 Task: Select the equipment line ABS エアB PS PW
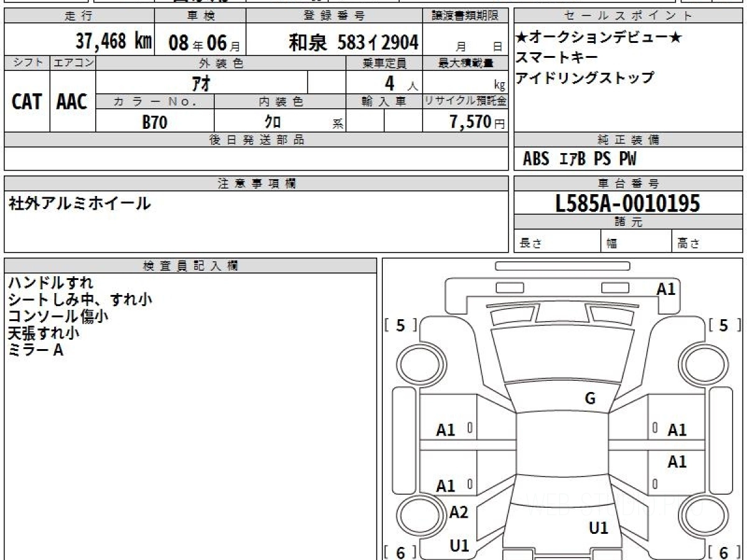coord(580,159)
